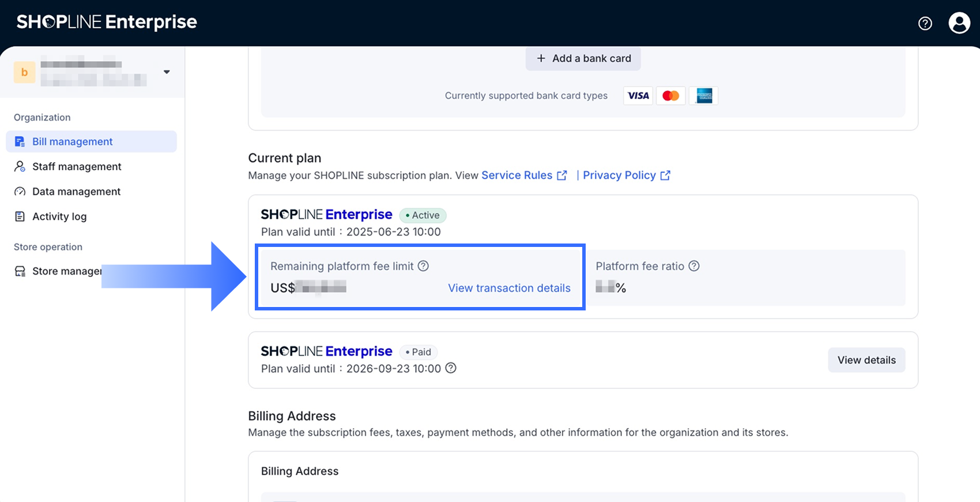
Task: Click help icon beside 2026-09-23 plan validity date
Action: click(x=451, y=368)
